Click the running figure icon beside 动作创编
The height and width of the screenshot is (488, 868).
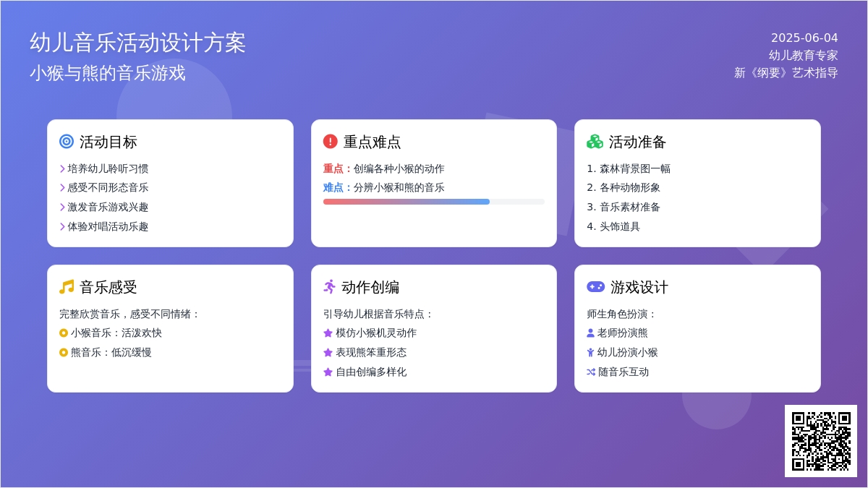point(330,287)
